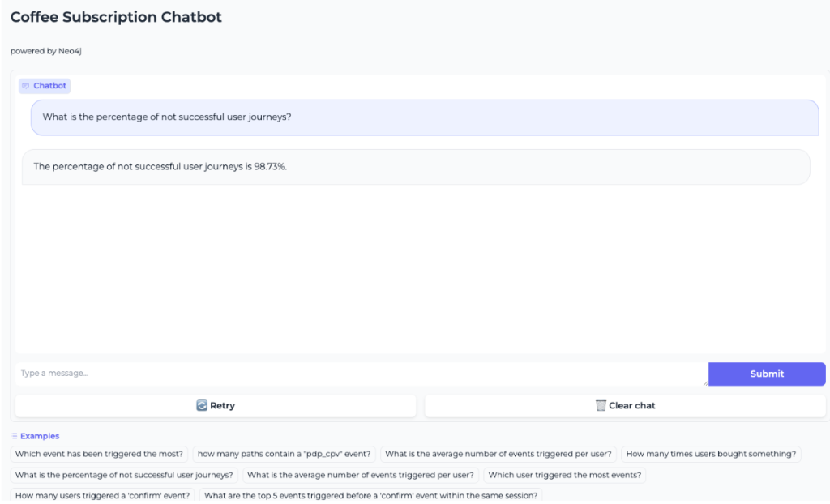Click the user question message bubble
Screen dimensions: 830x504
point(425,117)
